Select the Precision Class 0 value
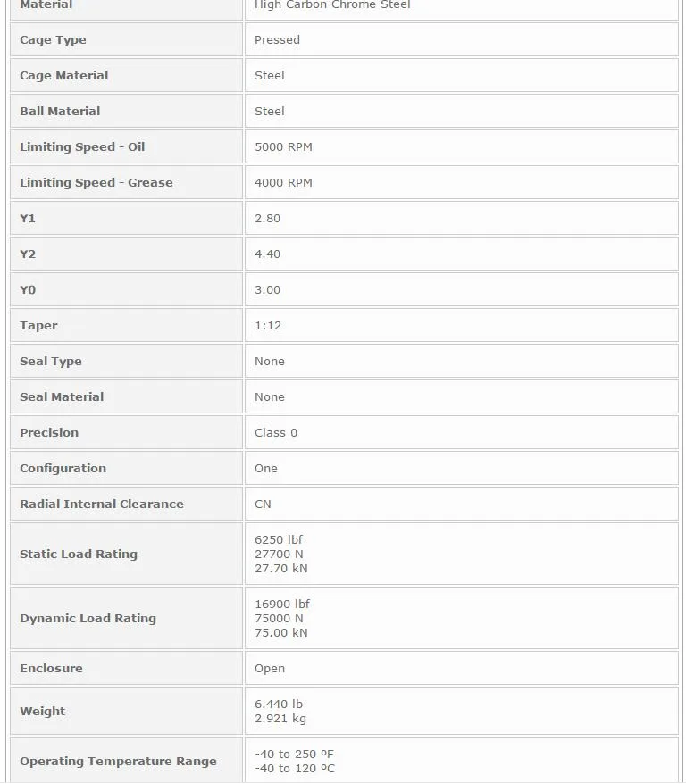 tap(276, 432)
